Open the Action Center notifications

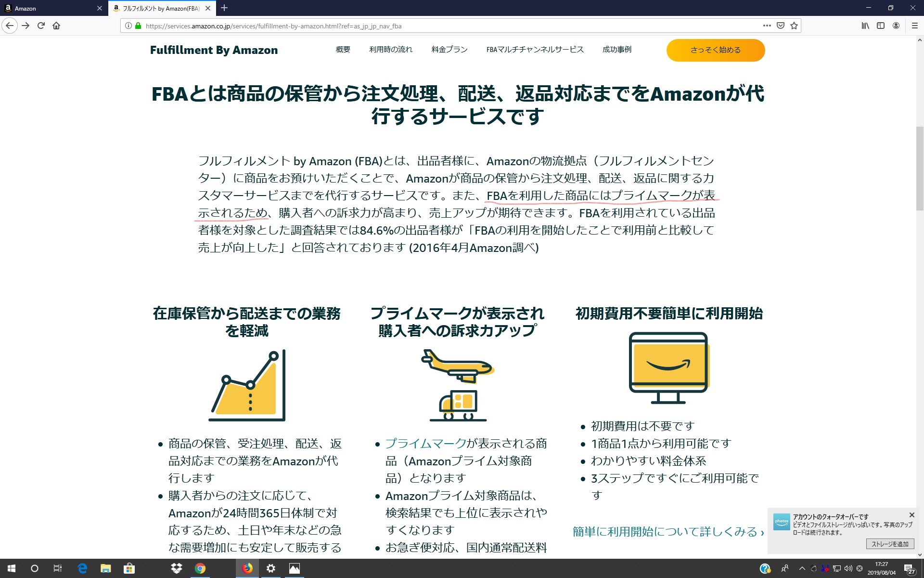tap(909, 569)
